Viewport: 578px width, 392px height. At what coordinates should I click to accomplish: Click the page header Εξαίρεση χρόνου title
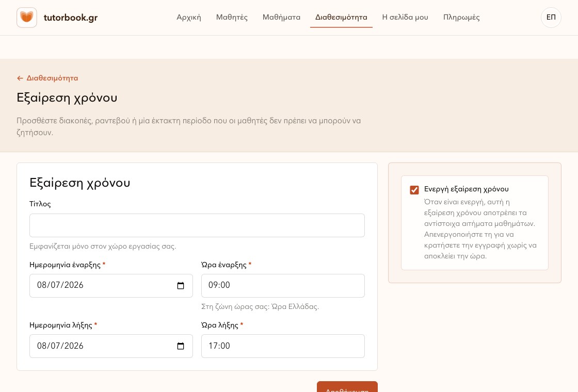[67, 97]
